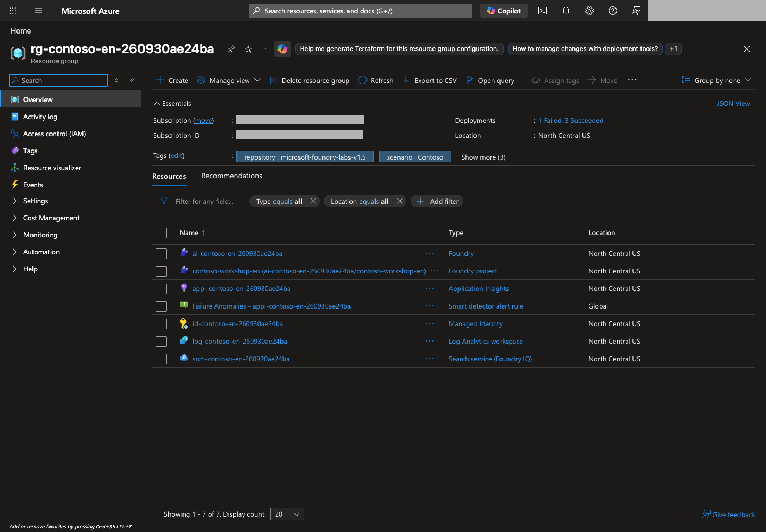Open the Display count 20 dropdown
Viewport: 766px width, 532px height.
point(287,514)
